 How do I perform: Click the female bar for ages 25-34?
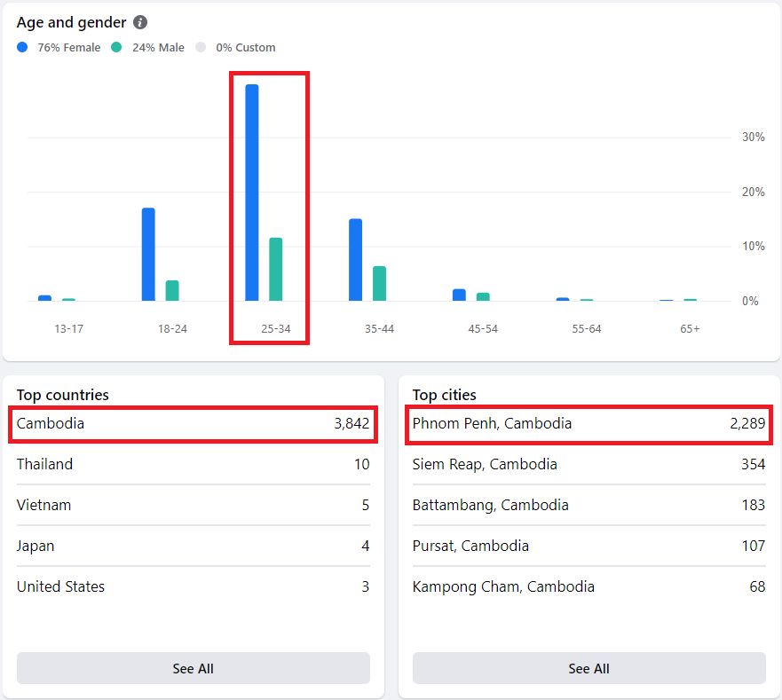(252, 193)
